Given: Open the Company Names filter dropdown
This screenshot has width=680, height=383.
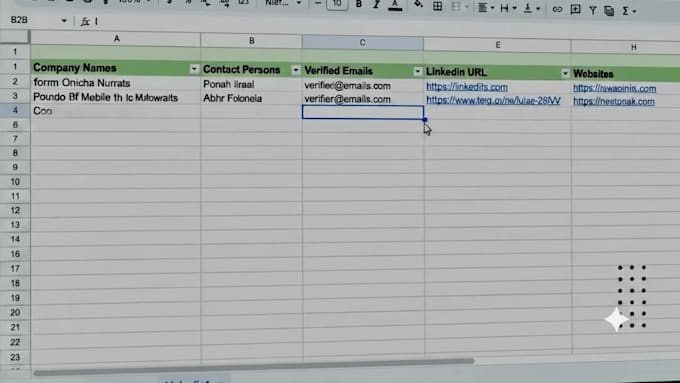Looking at the screenshot, I should point(194,69).
